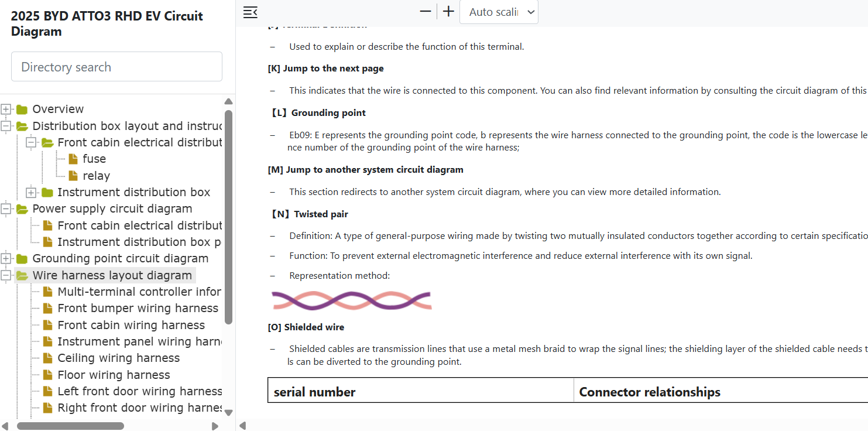This screenshot has height=431, width=868.
Task: Open the Left front door wiring harness page
Action: point(140,391)
